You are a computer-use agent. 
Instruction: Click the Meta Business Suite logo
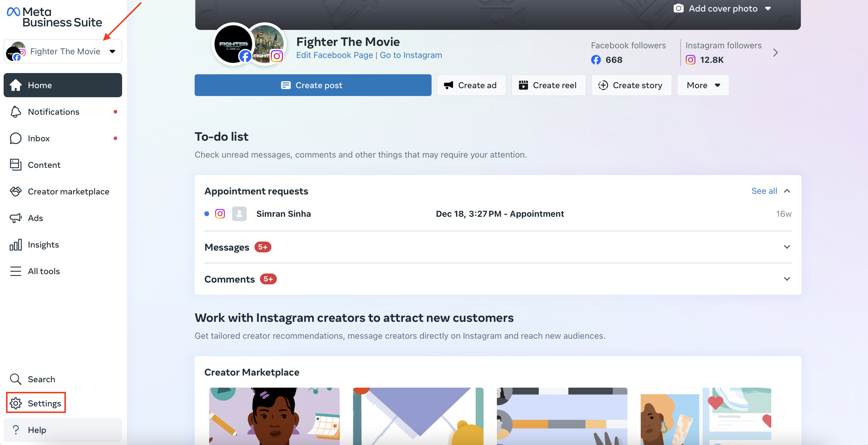[54, 17]
